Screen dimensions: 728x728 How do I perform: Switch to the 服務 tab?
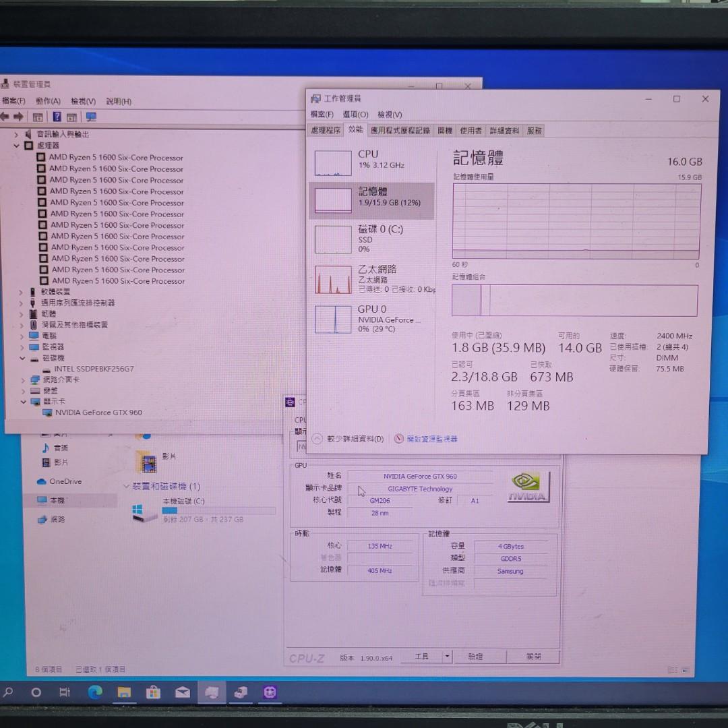(x=534, y=131)
